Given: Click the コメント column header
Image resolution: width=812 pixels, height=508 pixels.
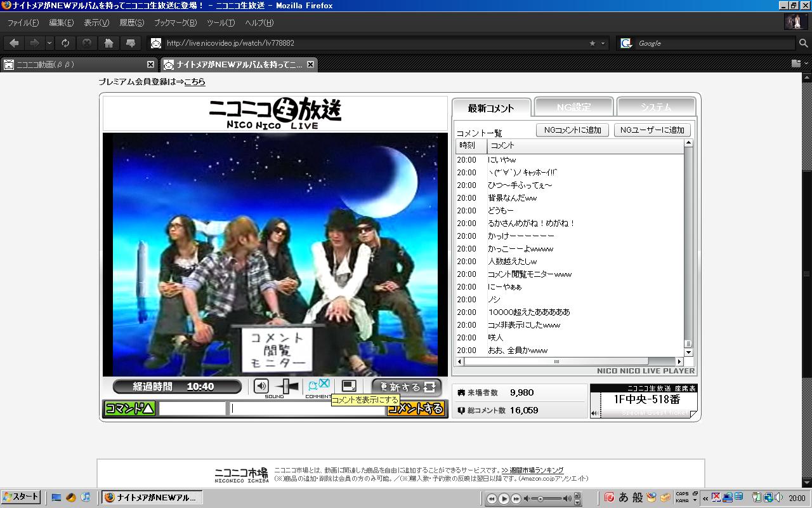Looking at the screenshot, I should coord(586,145).
